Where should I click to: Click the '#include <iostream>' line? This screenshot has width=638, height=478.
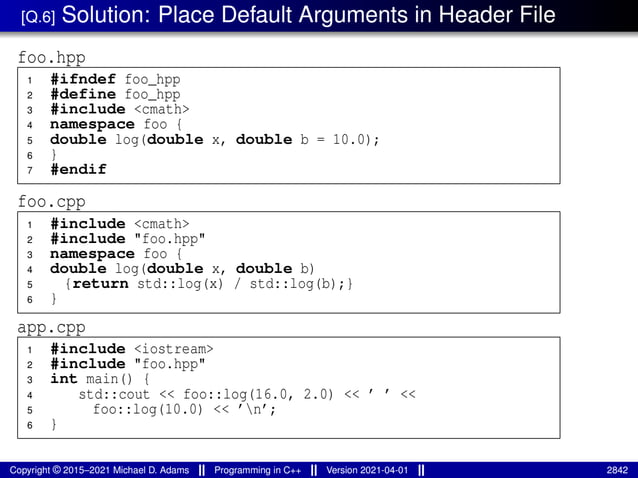(x=132, y=349)
